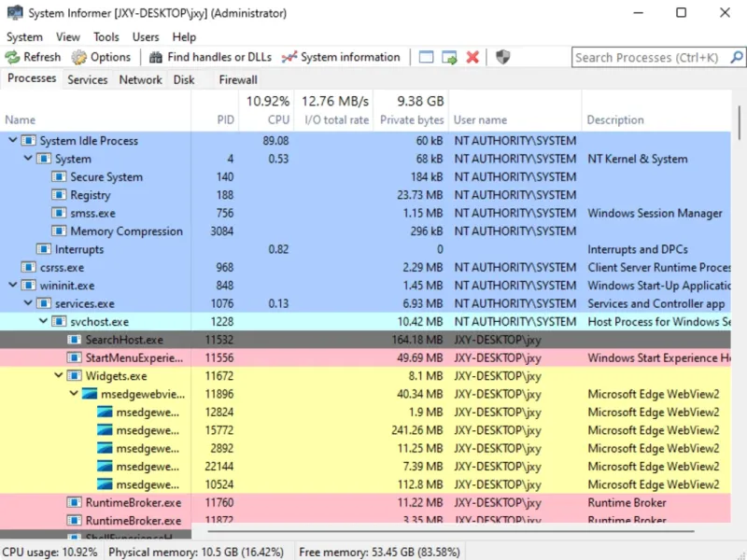The width and height of the screenshot is (747, 560).
Task: Collapse the wininit.exe tree node
Action: 13,285
